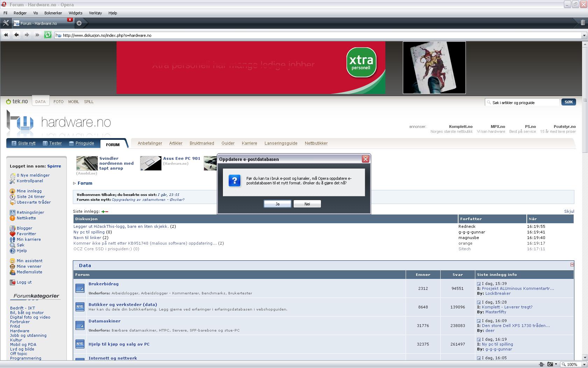Open the Ny pc til spilling thread
This screenshot has width=588, height=368.
click(89, 232)
